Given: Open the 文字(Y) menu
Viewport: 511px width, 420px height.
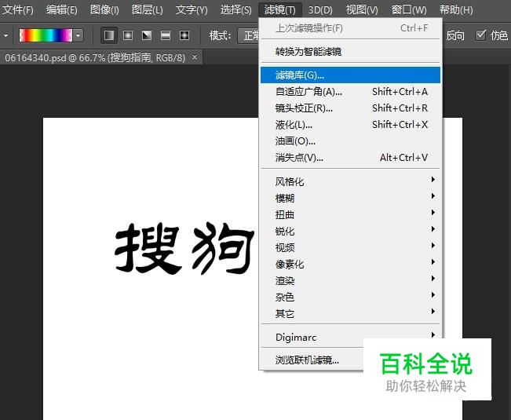Looking at the screenshot, I should tap(192, 9).
